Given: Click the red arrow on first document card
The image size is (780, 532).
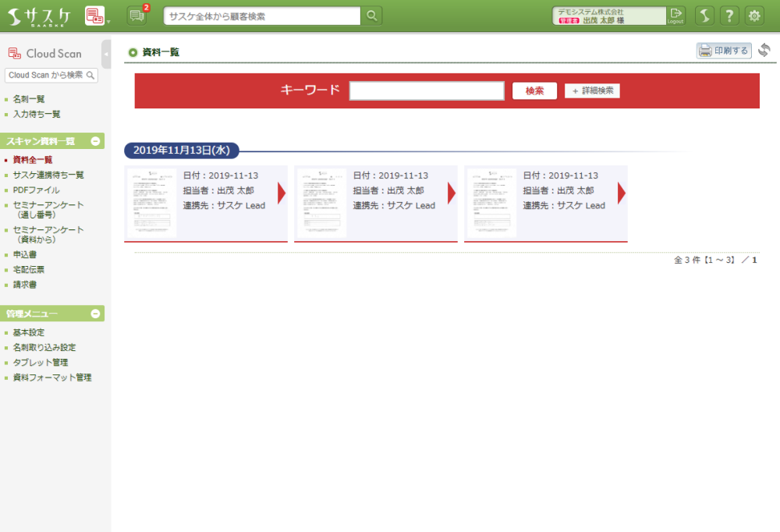Looking at the screenshot, I should click(282, 193).
